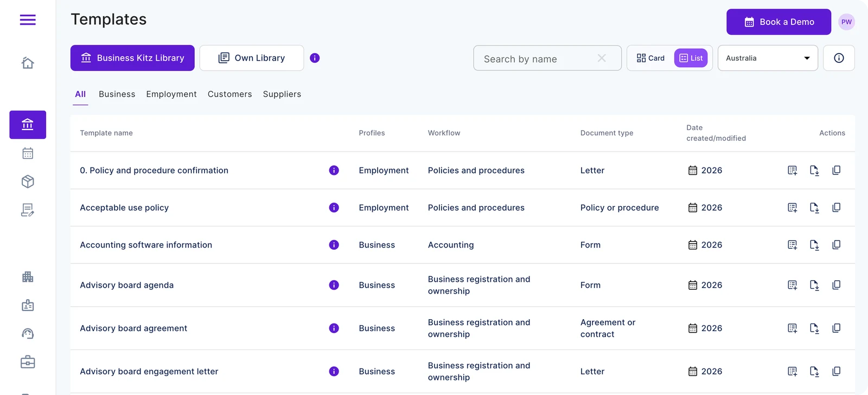Select the Business category tab

coord(117,94)
